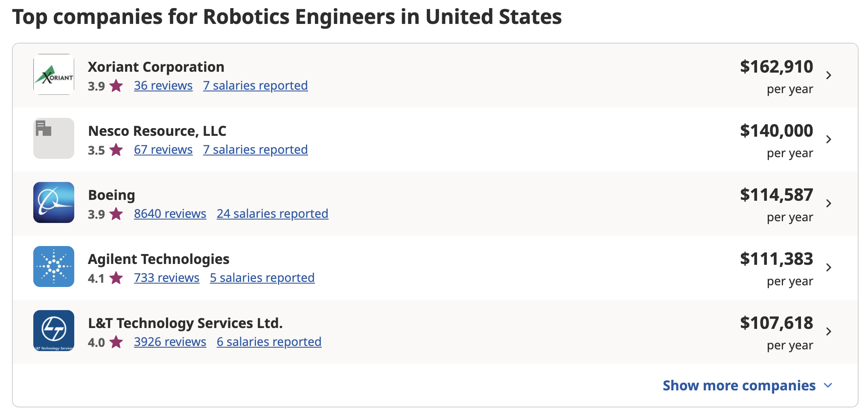The width and height of the screenshot is (868, 416).
Task: Click the Agilent Technologies logo
Action: click(54, 267)
